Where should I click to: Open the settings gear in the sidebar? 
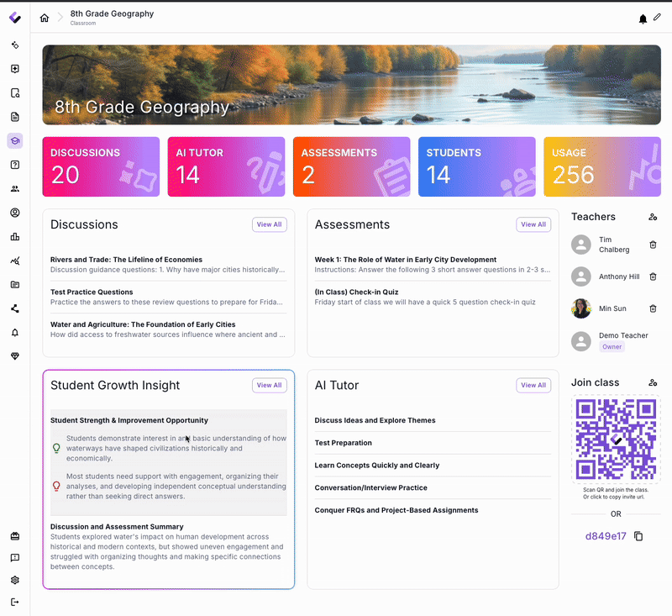[15, 580]
